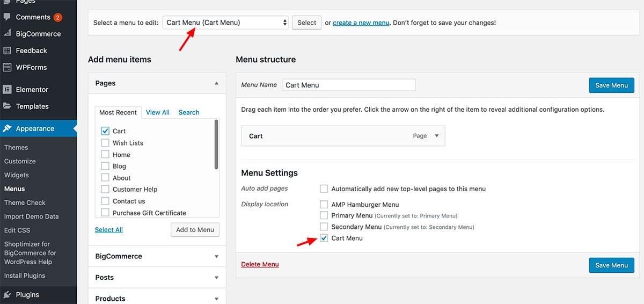Enable the AMP Hamburger Menu location
Screen dimensions: 644x304
coord(324,205)
